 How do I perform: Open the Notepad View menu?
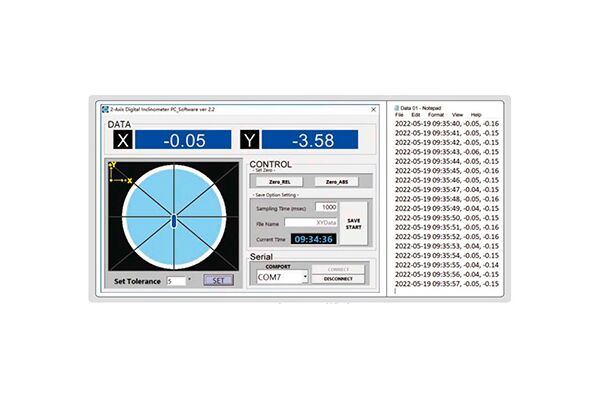click(457, 115)
